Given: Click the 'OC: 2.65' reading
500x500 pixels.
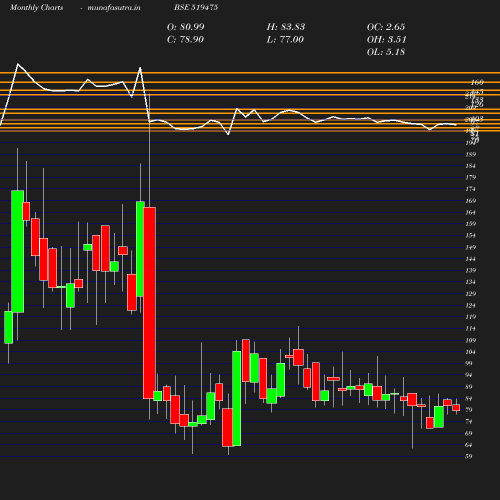Looking at the screenshot, I should tap(386, 27).
